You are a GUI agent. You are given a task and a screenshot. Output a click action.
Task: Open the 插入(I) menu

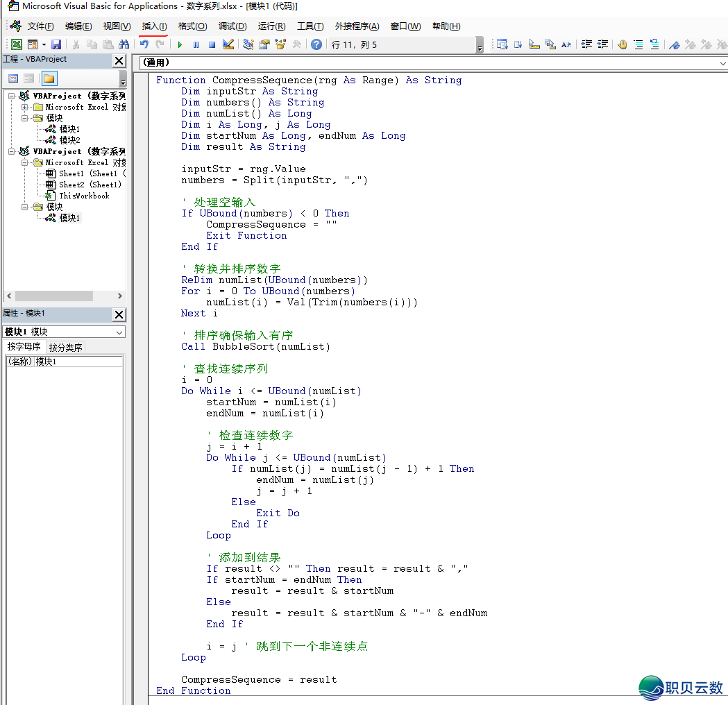154,26
